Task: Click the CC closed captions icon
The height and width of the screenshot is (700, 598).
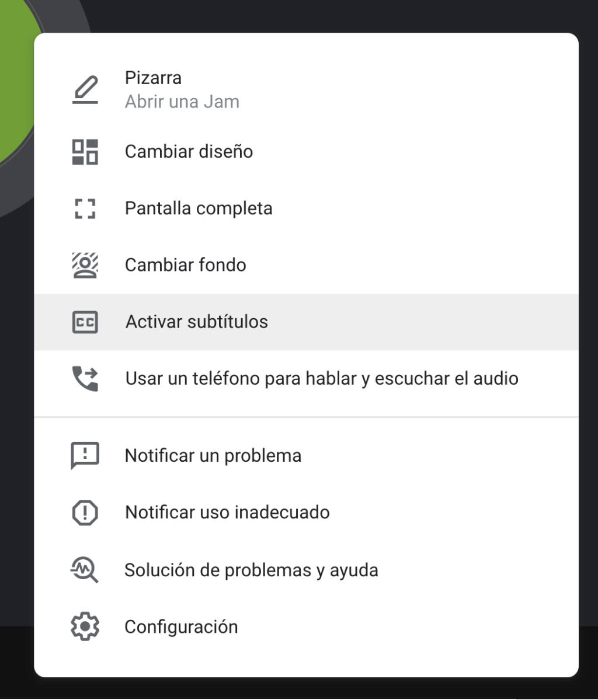Action: point(85,322)
